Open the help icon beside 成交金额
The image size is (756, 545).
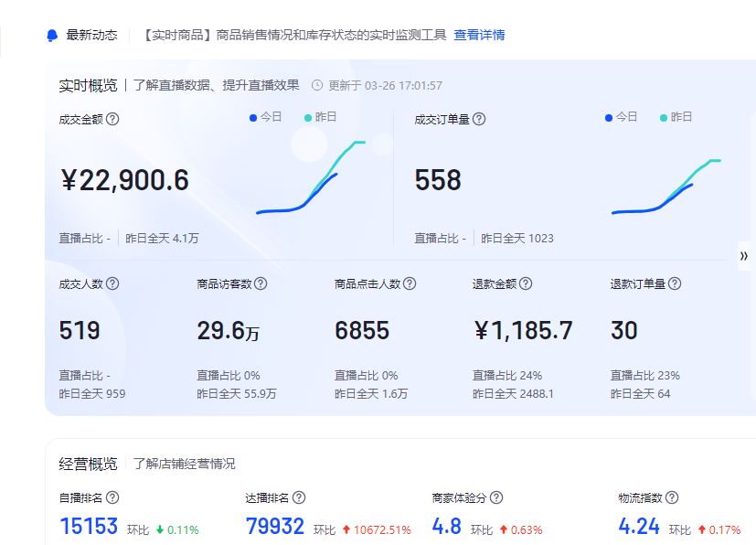pyautogui.click(x=112, y=118)
